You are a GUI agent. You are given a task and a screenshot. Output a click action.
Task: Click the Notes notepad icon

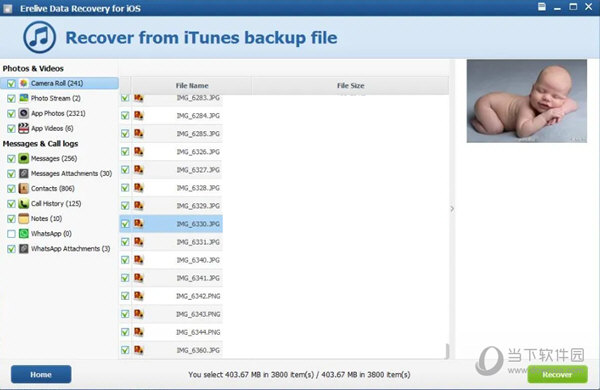coord(24,219)
